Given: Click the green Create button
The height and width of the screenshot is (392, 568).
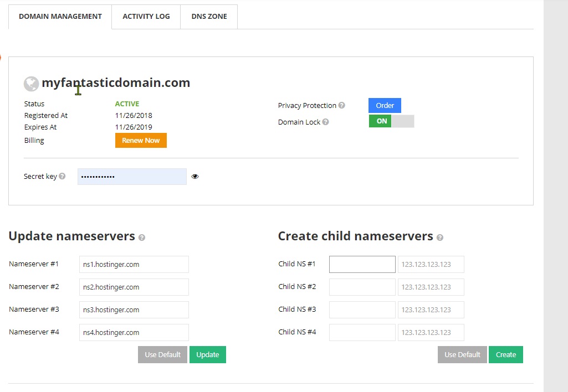Looking at the screenshot, I should (x=506, y=355).
